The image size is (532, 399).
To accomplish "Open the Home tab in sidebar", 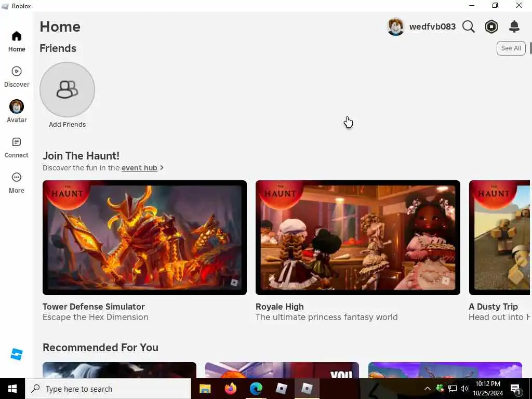I will 17,42.
